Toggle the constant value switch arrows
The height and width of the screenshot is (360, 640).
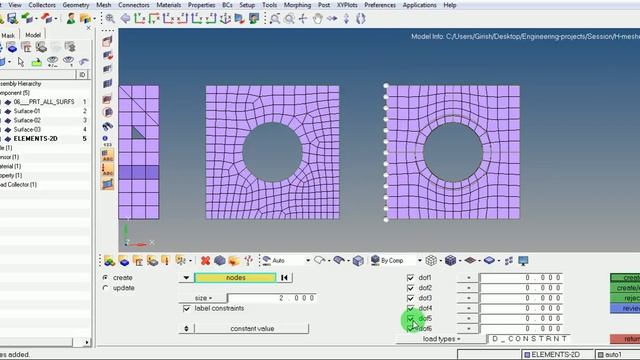pos(187,329)
